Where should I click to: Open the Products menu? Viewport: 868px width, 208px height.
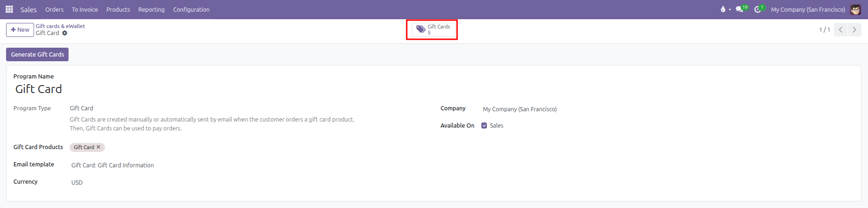118,9
